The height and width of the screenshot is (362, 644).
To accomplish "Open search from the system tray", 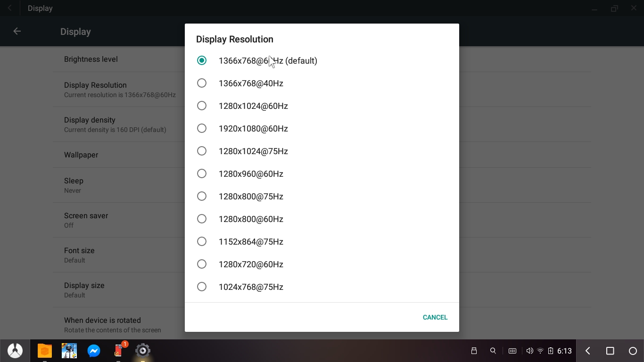I will [x=493, y=351].
